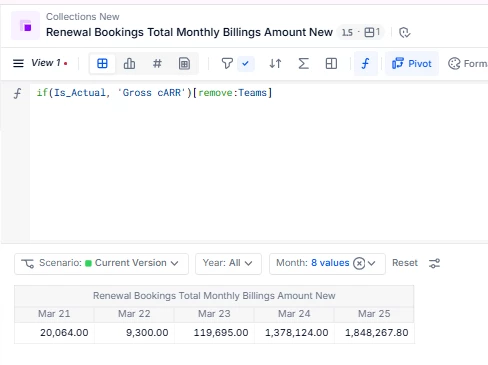Open the Format menu
The image size is (488, 365).
click(x=467, y=63)
